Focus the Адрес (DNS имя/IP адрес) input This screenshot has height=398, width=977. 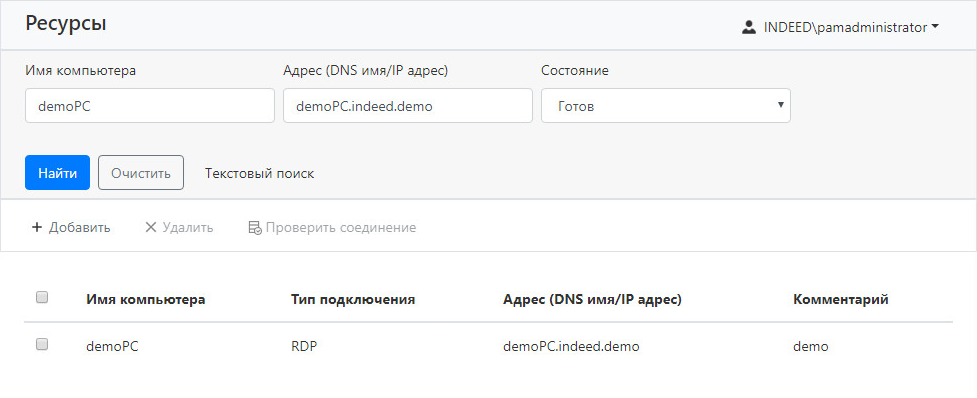coord(407,105)
